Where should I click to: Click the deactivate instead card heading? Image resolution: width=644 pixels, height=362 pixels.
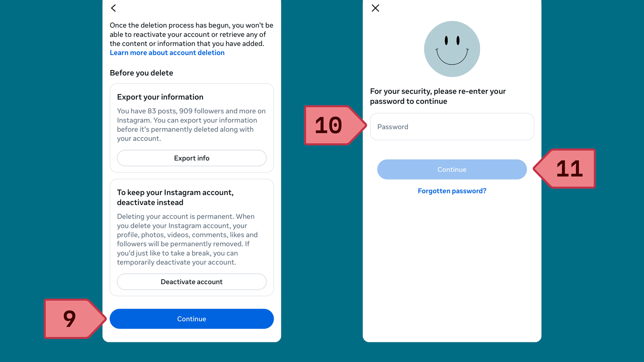click(175, 197)
